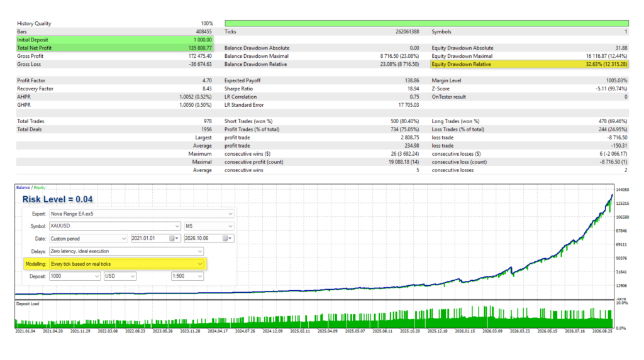
Task: Click the Gross Loss value -36 674.63
Action: (201, 65)
